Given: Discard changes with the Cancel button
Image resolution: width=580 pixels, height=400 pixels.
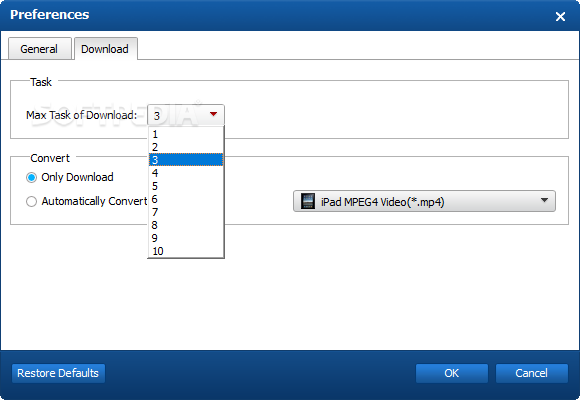Looking at the screenshot, I should 532,373.
